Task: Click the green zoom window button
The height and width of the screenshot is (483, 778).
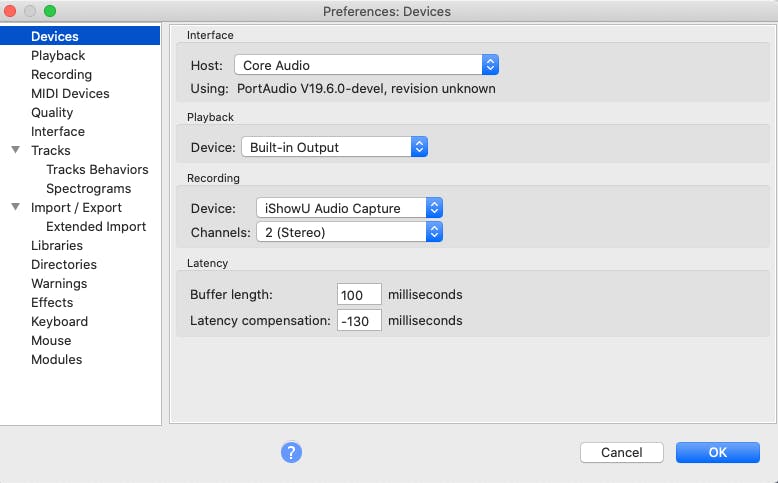Action: click(x=50, y=11)
